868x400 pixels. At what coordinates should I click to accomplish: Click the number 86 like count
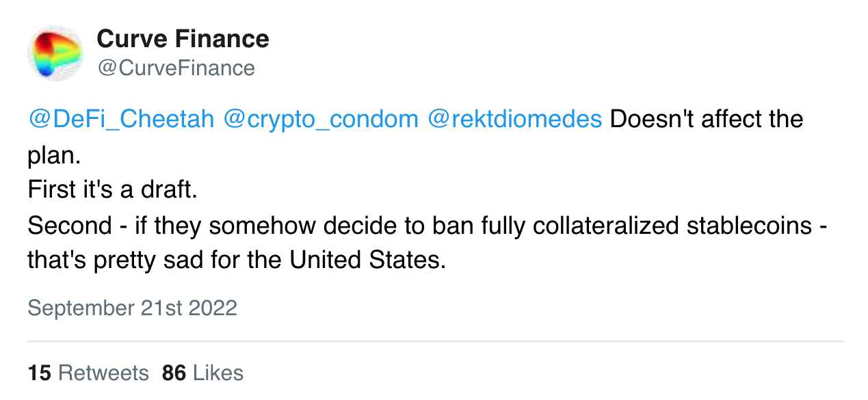(x=174, y=373)
